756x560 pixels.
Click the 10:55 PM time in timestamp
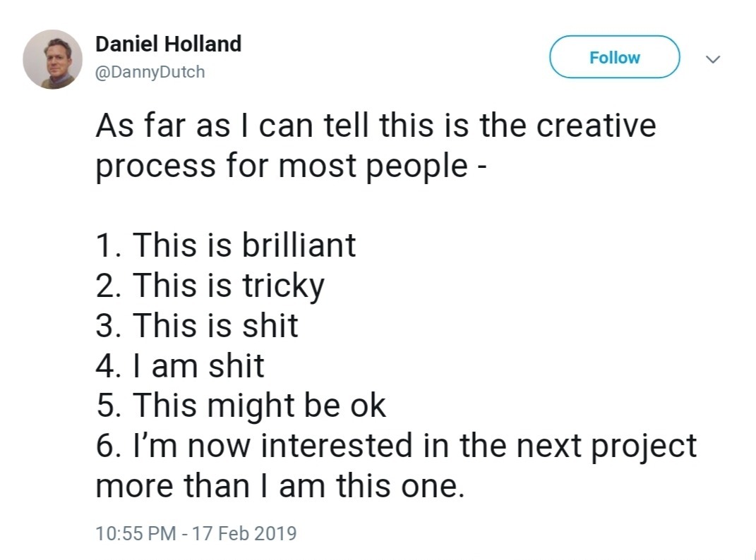click(136, 532)
